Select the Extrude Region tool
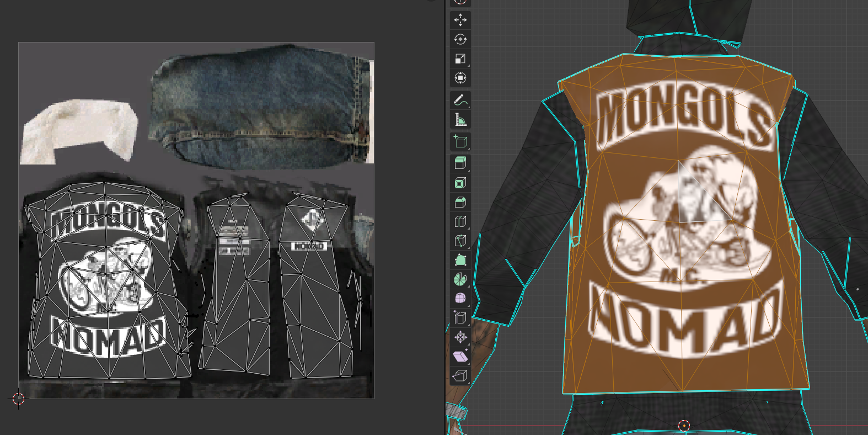868x435 pixels. coord(460,163)
